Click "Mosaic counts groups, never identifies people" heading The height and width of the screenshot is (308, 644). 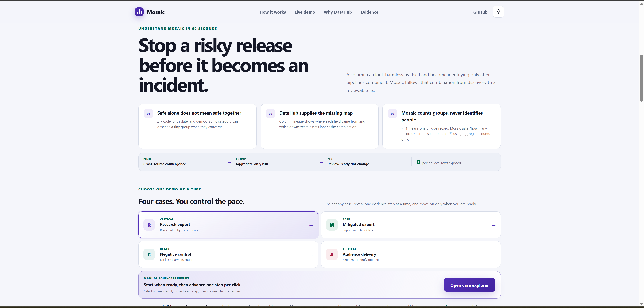point(442,116)
